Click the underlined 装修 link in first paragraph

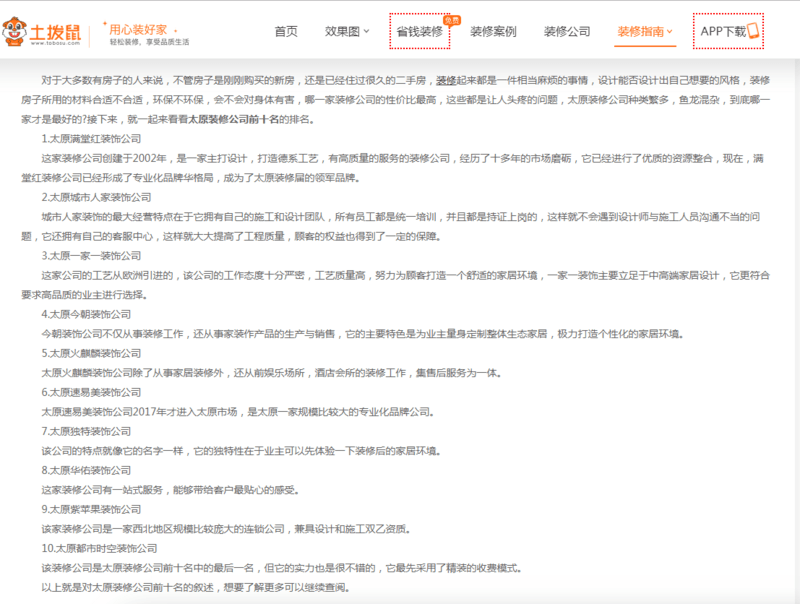click(x=446, y=81)
